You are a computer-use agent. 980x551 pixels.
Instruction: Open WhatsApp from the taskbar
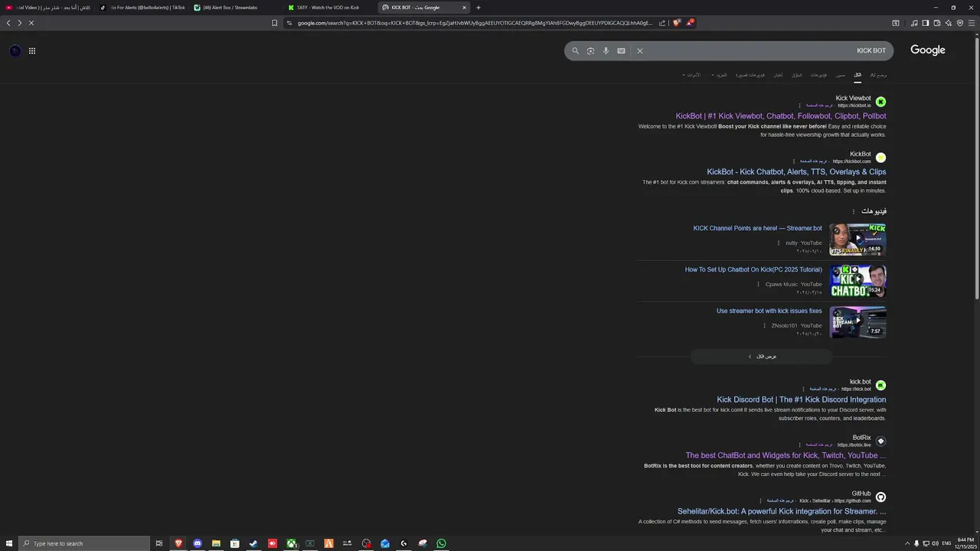(442, 543)
